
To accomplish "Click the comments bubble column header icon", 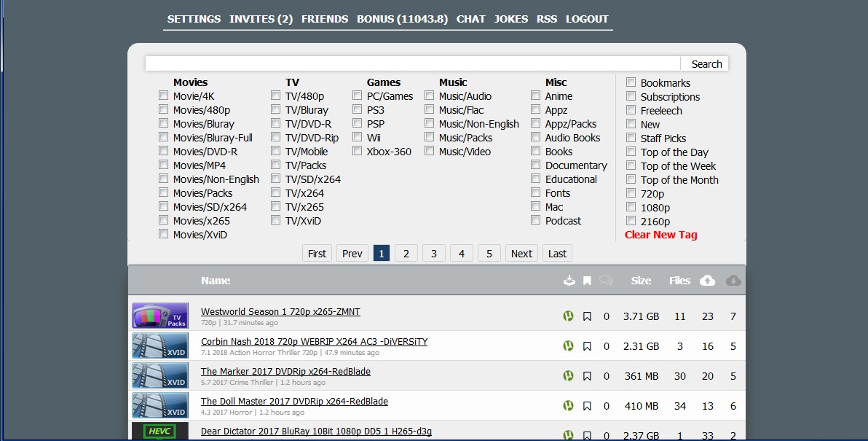I will click(x=606, y=281).
